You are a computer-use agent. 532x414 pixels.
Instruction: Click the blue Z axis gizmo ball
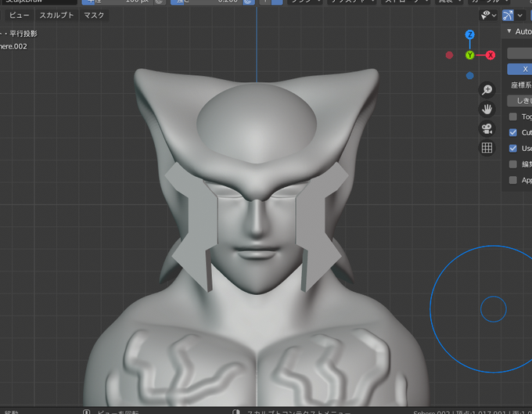(470, 34)
